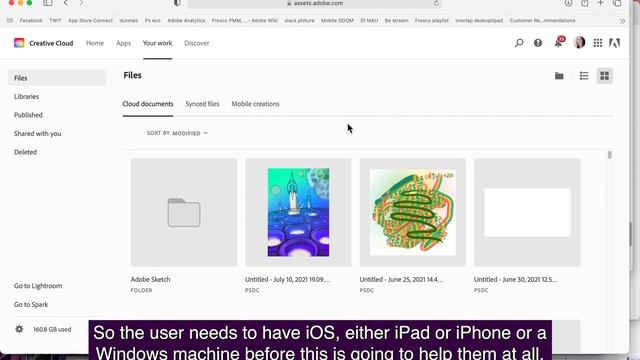Open Untitled June 25, 2021 document thumbnail

(413, 212)
